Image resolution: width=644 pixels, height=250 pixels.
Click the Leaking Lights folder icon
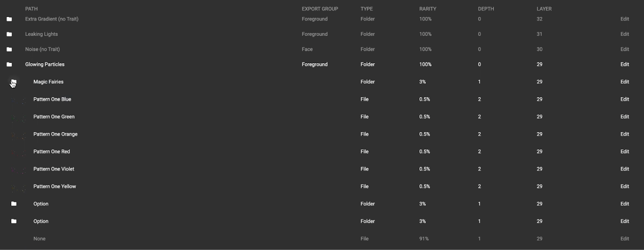[x=9, y=34]
